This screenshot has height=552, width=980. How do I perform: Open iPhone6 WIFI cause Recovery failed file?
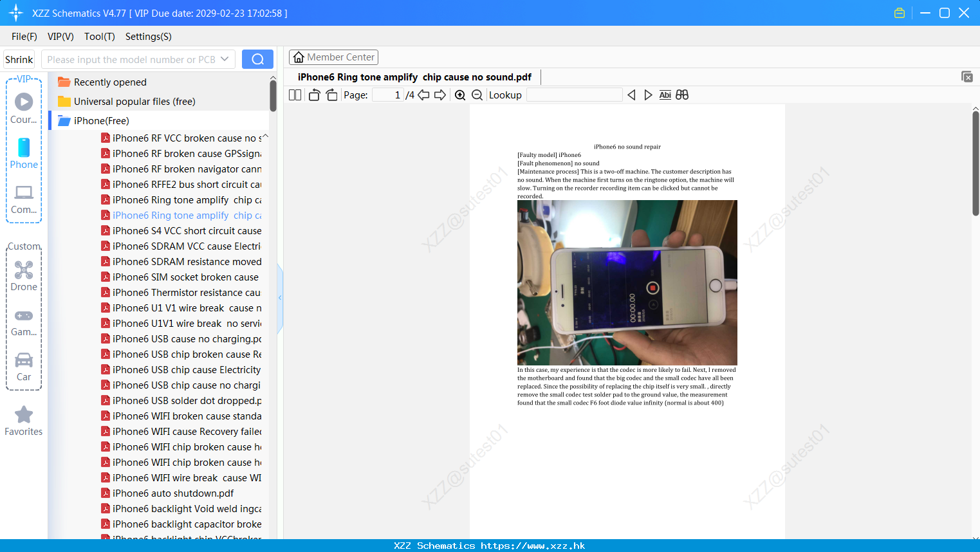point(181,432)
